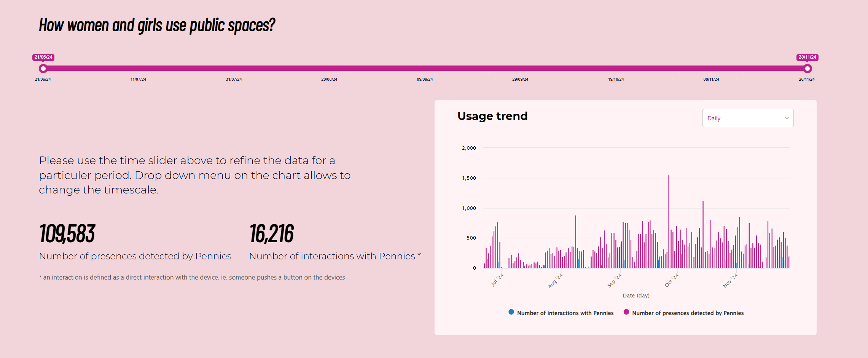The image size is (868, 358).
Task: Click the Sep '24 x-axis label
Action: coord(614,280)
